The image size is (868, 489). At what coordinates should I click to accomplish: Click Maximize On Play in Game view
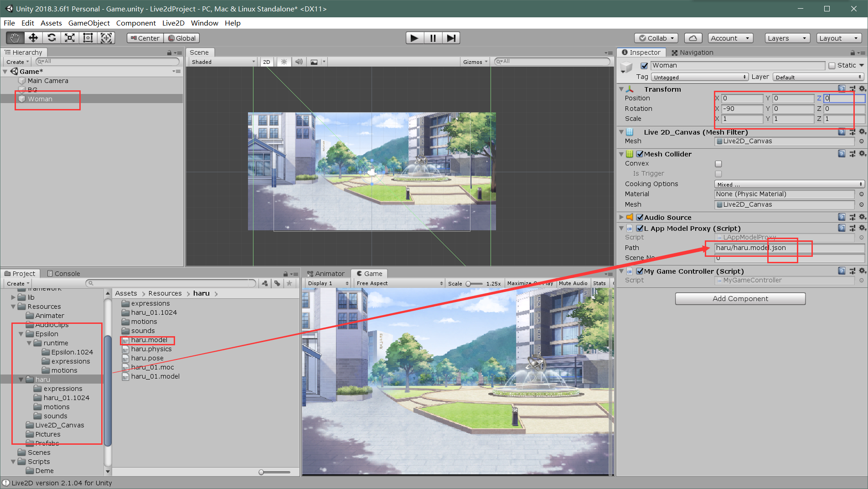(x=530, y=283)
